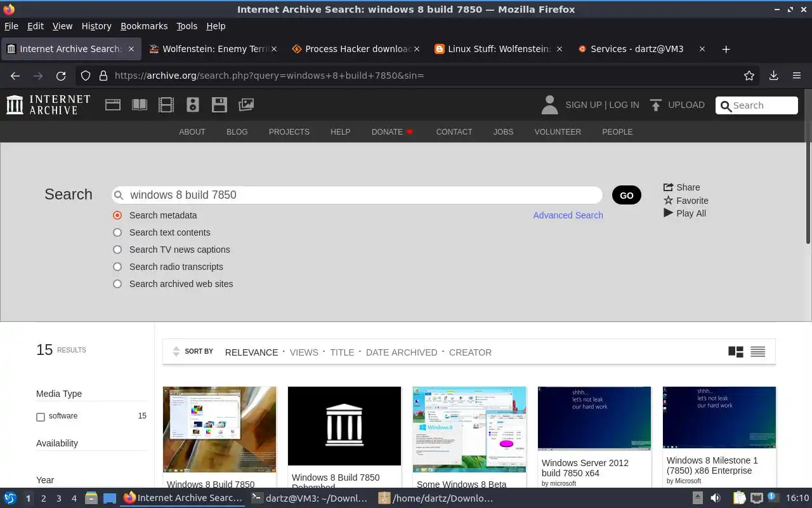
Task: Sort results by VIEWS
Action: coord(304,352)
